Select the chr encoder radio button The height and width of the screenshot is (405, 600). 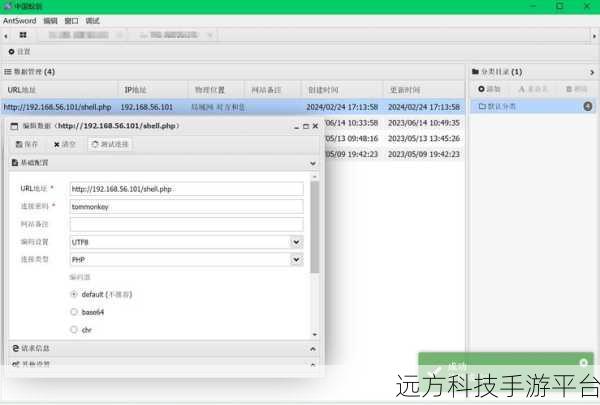pyautogui.click(x=74, y=330)
